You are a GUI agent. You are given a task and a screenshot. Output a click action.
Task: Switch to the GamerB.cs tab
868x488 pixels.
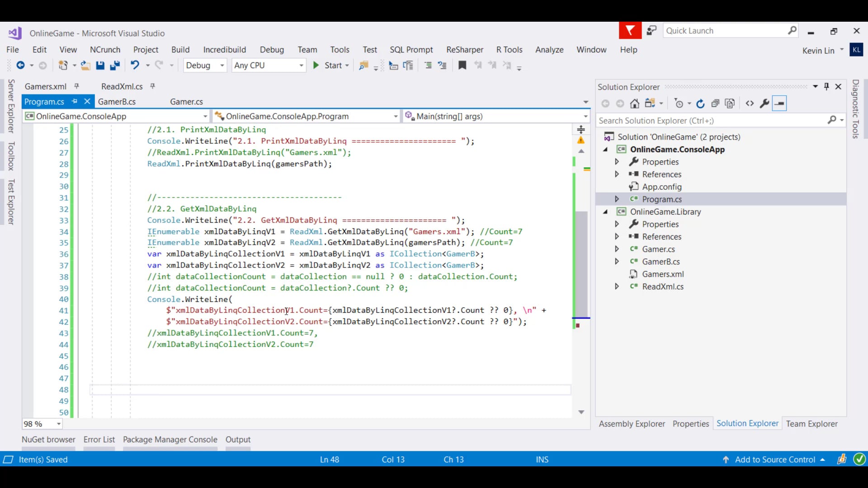pos(117,102)
